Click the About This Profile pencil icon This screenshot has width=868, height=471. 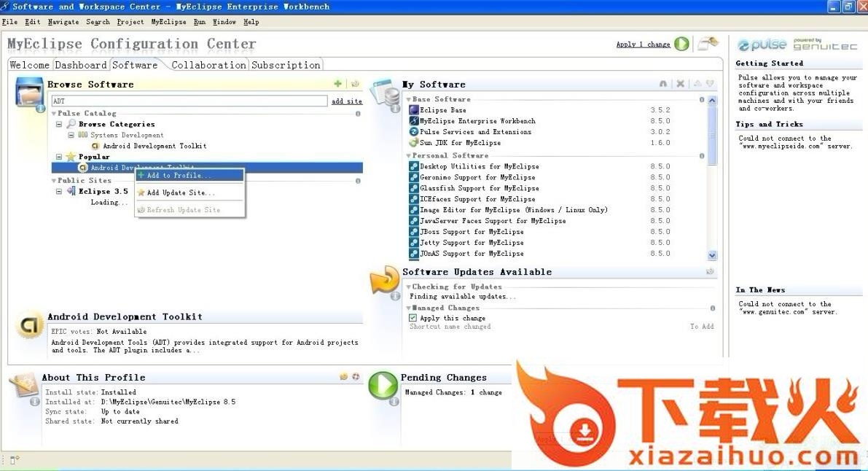click(x=24, y=386)
